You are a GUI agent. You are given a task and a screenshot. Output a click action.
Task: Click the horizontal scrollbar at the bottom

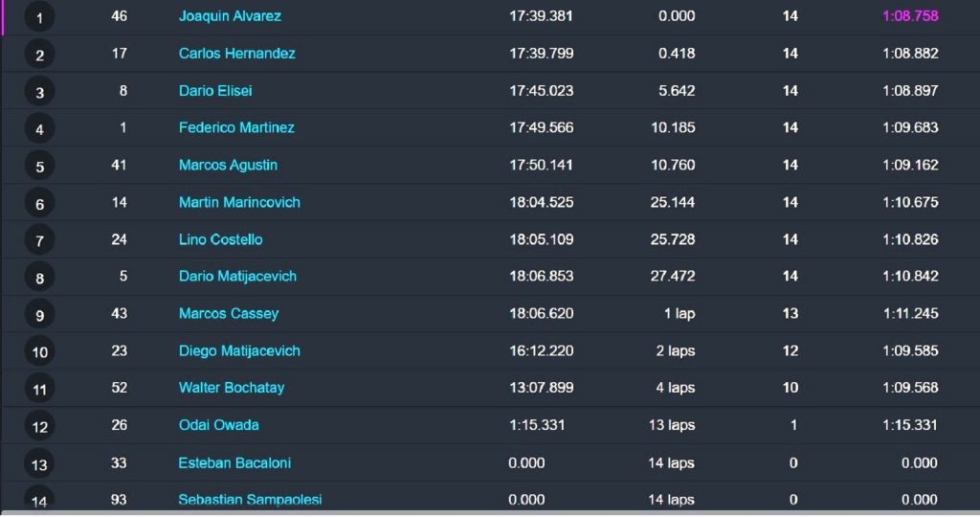(490, 513)
